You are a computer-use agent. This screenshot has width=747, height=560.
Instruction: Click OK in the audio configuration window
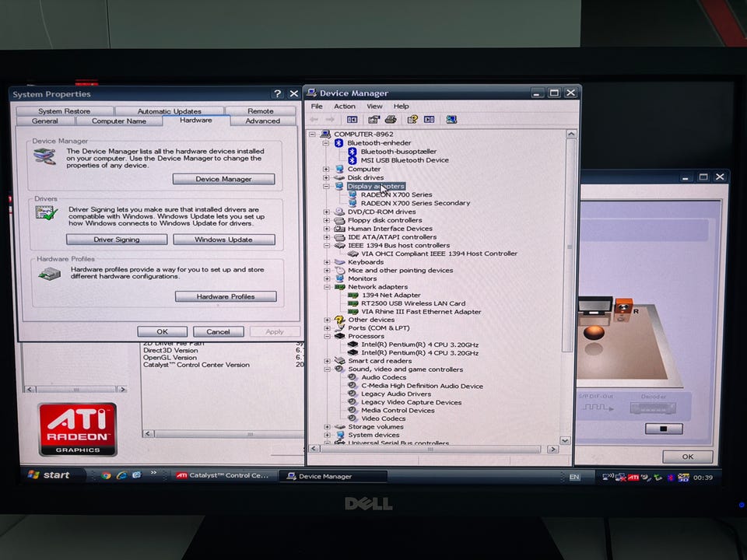tap(687, 457)
